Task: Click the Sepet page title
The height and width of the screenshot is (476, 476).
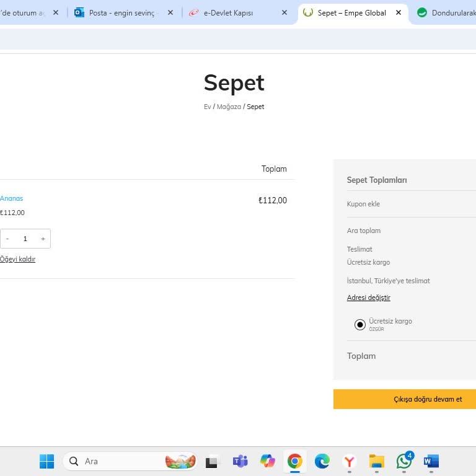Action: 234,82
